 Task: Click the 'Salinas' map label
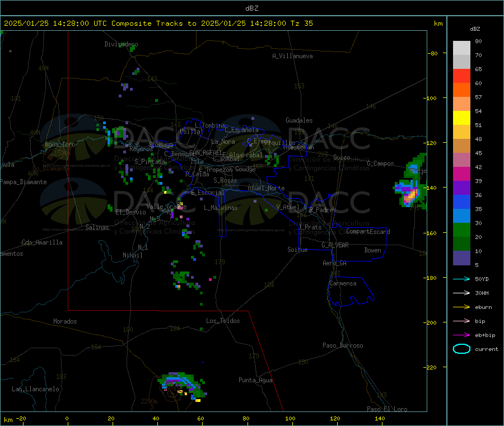coord(97,227)
